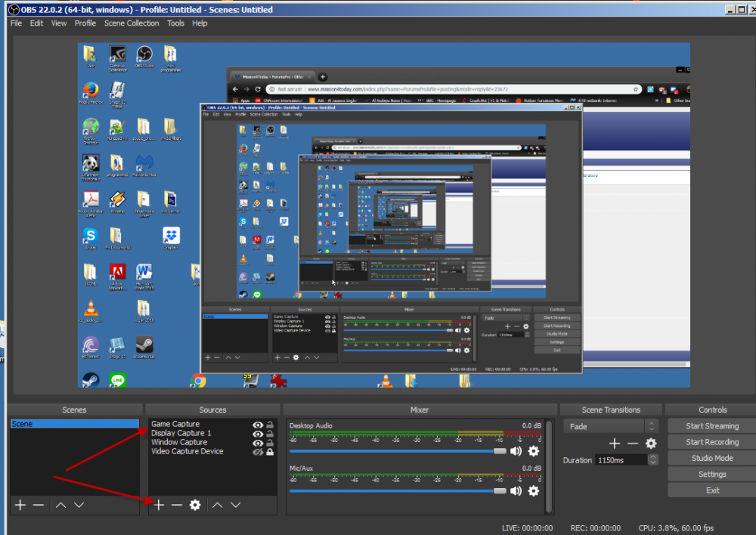Screen dimensions: 756x535
Task: Open Mic/Aux settings gear in Mixer
Action: click(x=534, y=491)
